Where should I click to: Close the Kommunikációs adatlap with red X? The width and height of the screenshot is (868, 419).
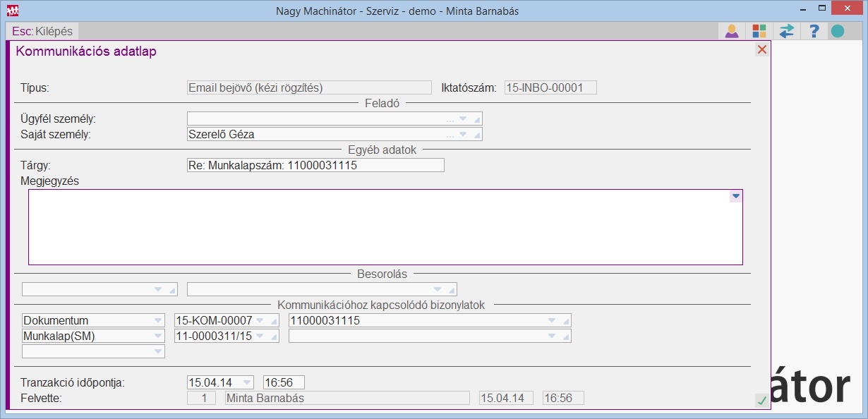761,49
